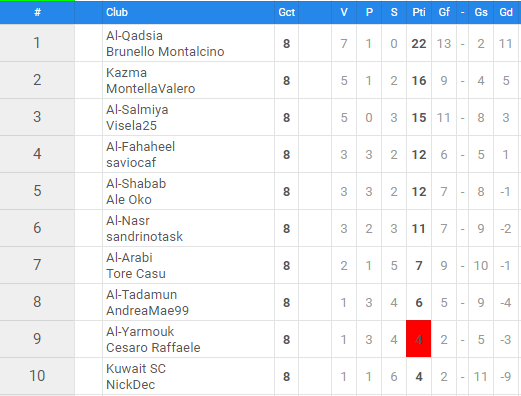The height and width of the screenshot is (396, 521).
Task: Select the Gd column header
Action: [x=506, y=12]
